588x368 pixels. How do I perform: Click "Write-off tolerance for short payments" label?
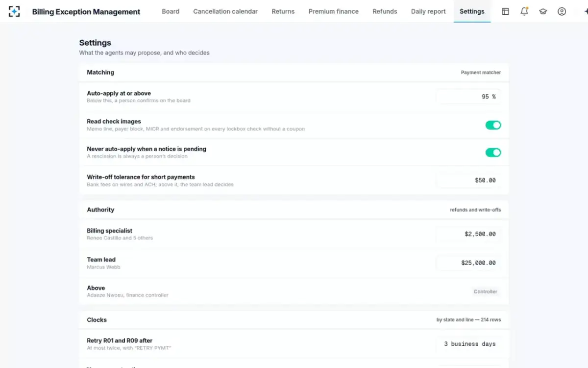click(x=141, y=177)
